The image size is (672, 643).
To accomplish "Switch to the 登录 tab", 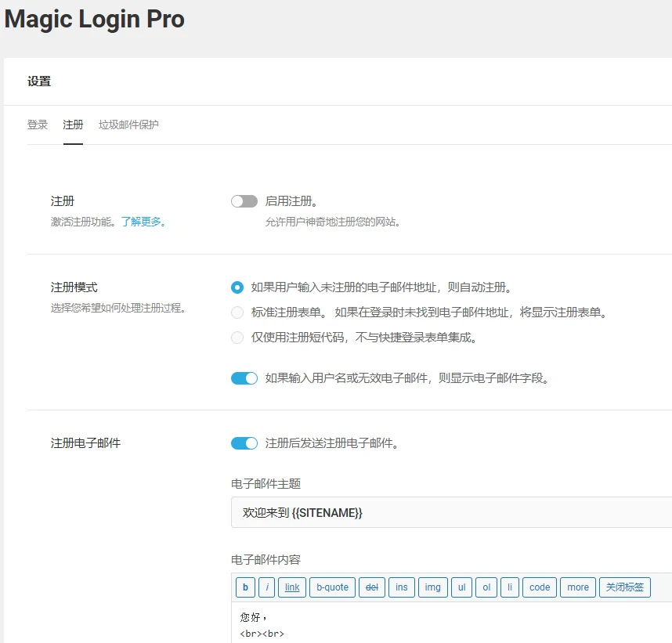I will point(37,125).
